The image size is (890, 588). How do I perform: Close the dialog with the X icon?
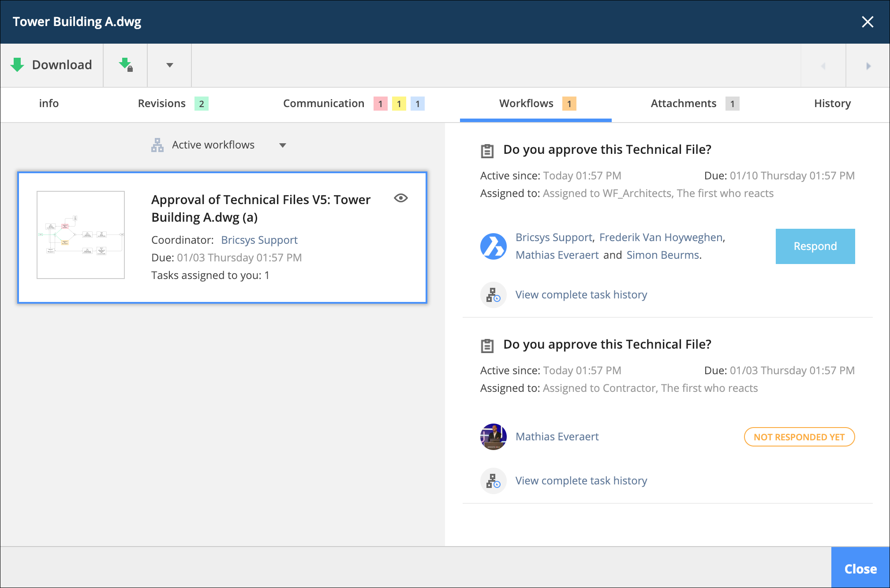(868, 22)
